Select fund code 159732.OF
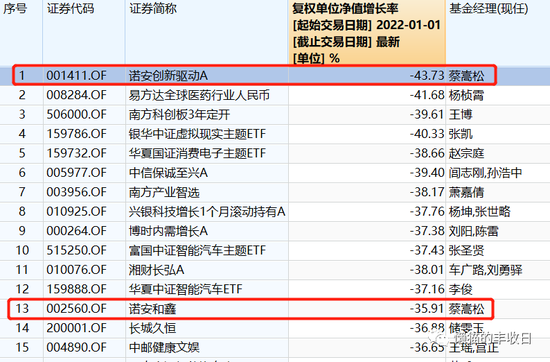 point(76,153)
